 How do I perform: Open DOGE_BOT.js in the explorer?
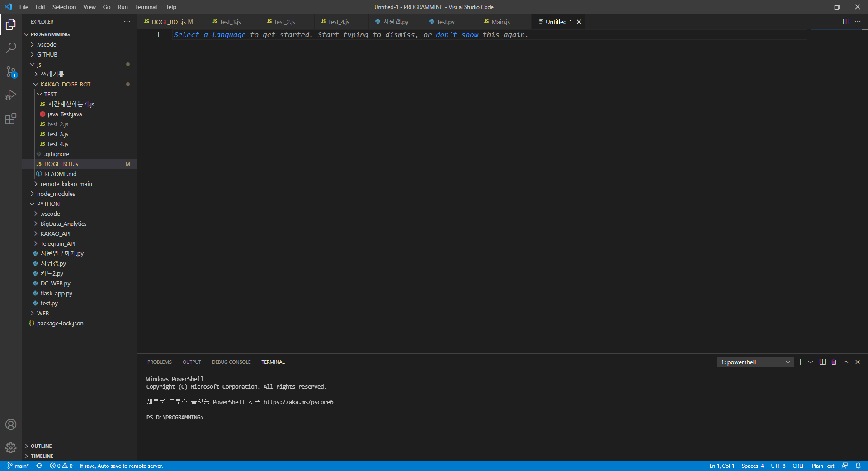(x=61, y=164)
